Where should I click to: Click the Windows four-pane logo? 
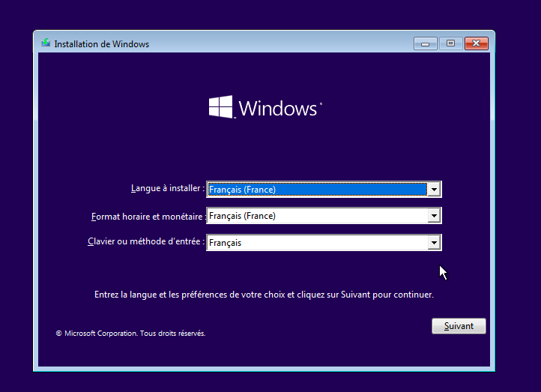coord(220,107)
